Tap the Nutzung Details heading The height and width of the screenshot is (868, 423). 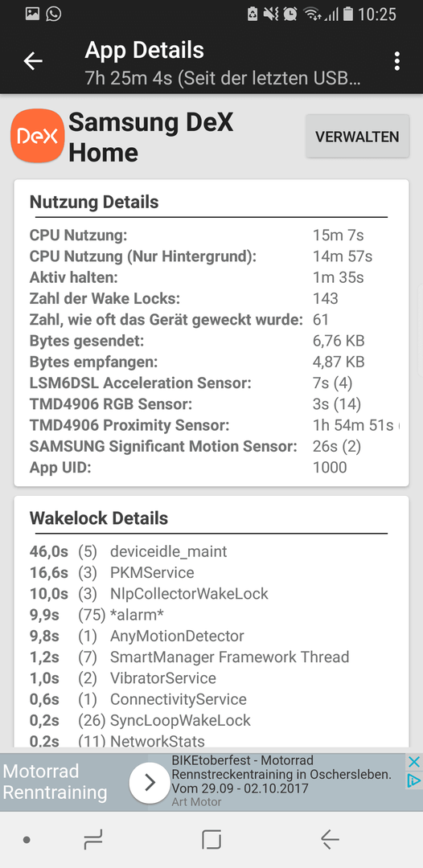click(x=94, y=202)
